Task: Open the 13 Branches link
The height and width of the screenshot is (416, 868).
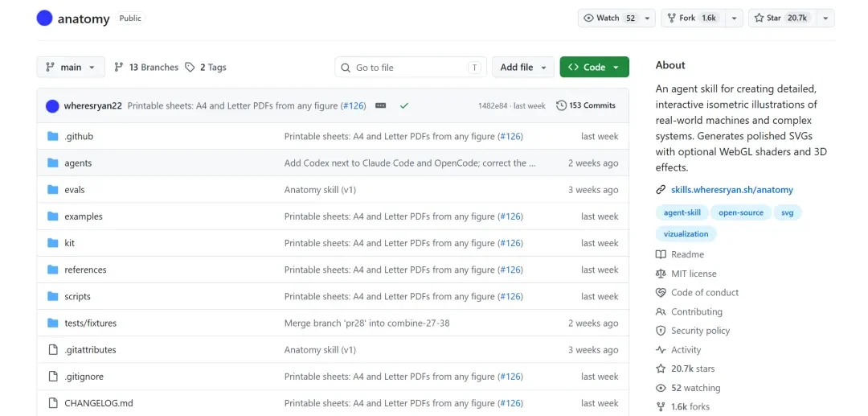Action: (x=146, y=67)
